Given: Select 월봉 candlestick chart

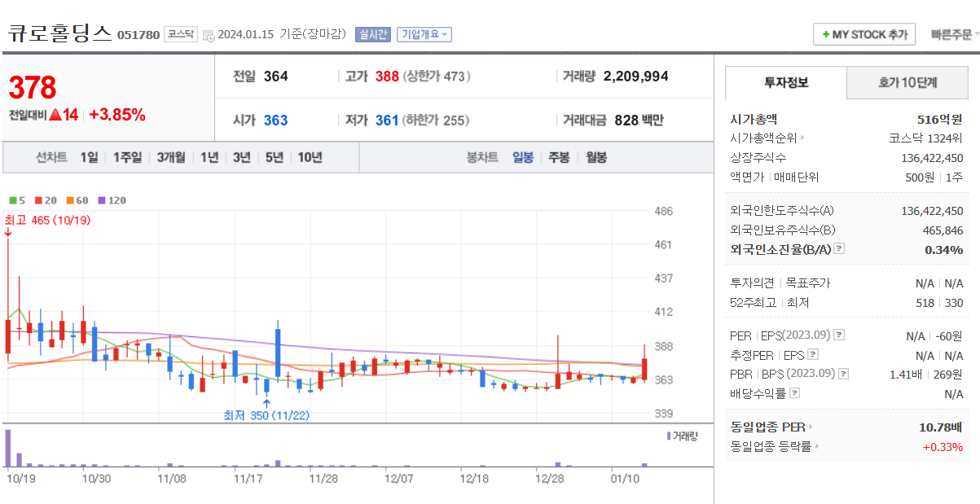Looking at the screenshot, I should (x=596, y=157).
